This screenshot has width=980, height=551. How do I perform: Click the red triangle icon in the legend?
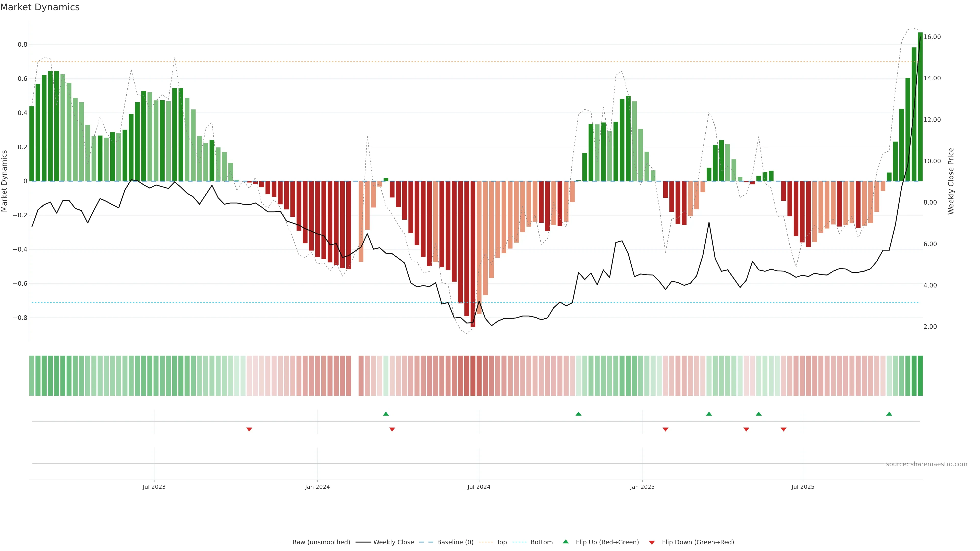652,542
